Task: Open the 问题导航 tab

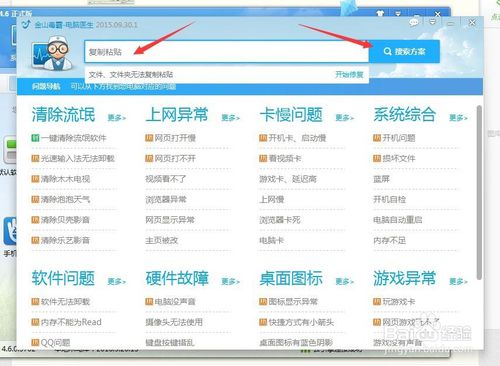Action: [46, 87]
